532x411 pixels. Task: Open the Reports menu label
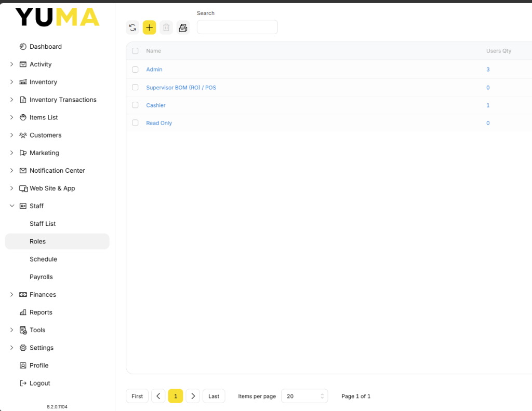click(x=41, y=312)
